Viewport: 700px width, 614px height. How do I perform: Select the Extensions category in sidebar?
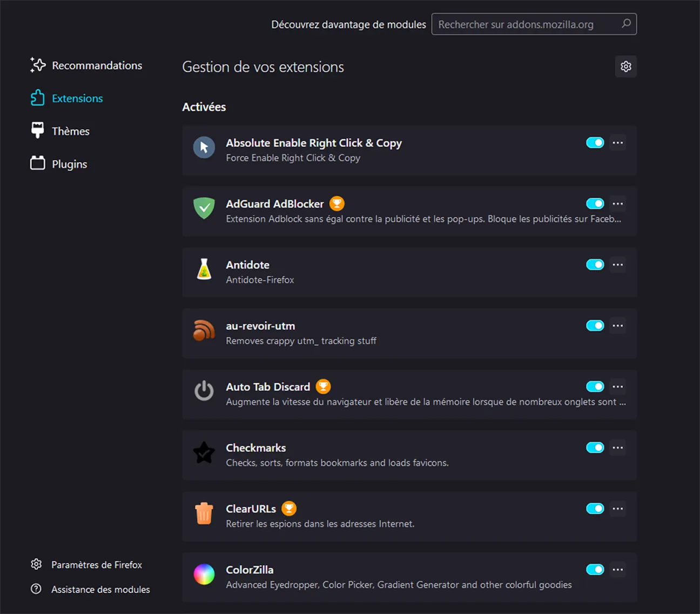[67, 98]
